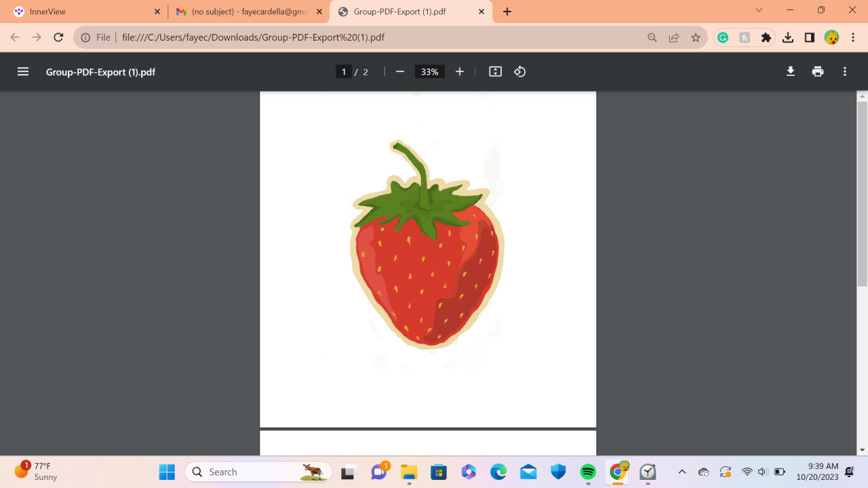Screen dimensions: 868x488
Task: Zoom out the PDF with minus button
Action: coord(400,72)
